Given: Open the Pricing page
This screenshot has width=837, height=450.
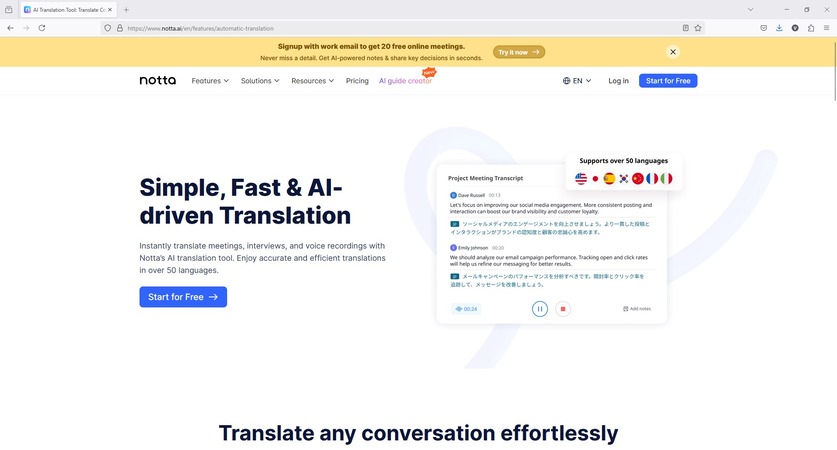Looking at the screenshot, I should (x=357, y=81).
